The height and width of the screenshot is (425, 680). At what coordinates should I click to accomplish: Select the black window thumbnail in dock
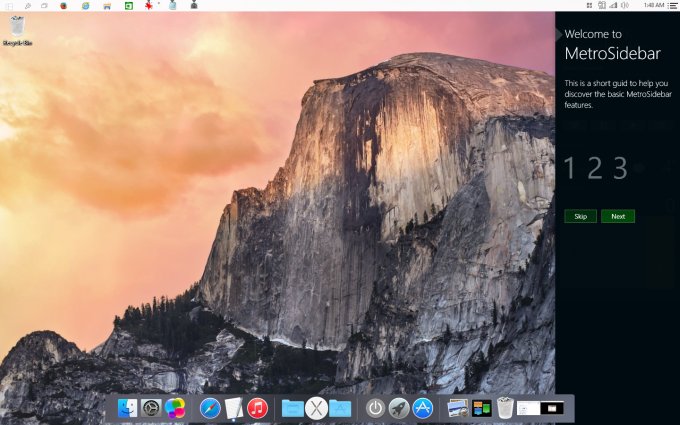click(552, 408)
